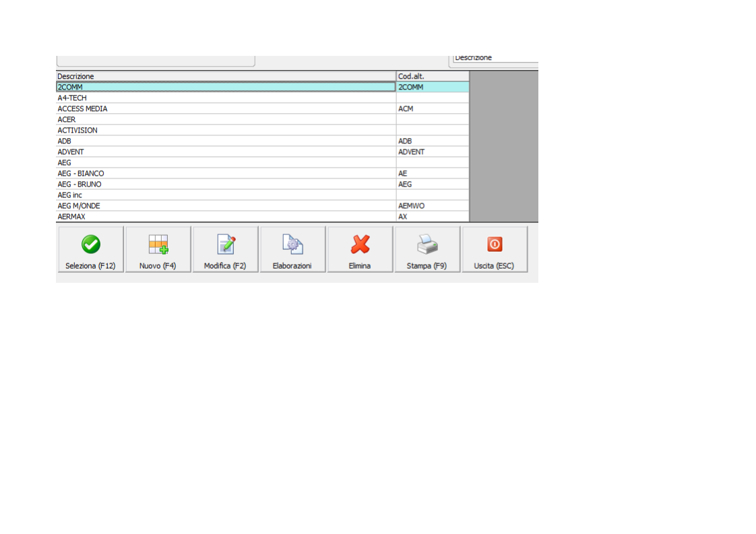756x534 pixels.
Task: Click the ACM code cell
Action: coord(433,108)
